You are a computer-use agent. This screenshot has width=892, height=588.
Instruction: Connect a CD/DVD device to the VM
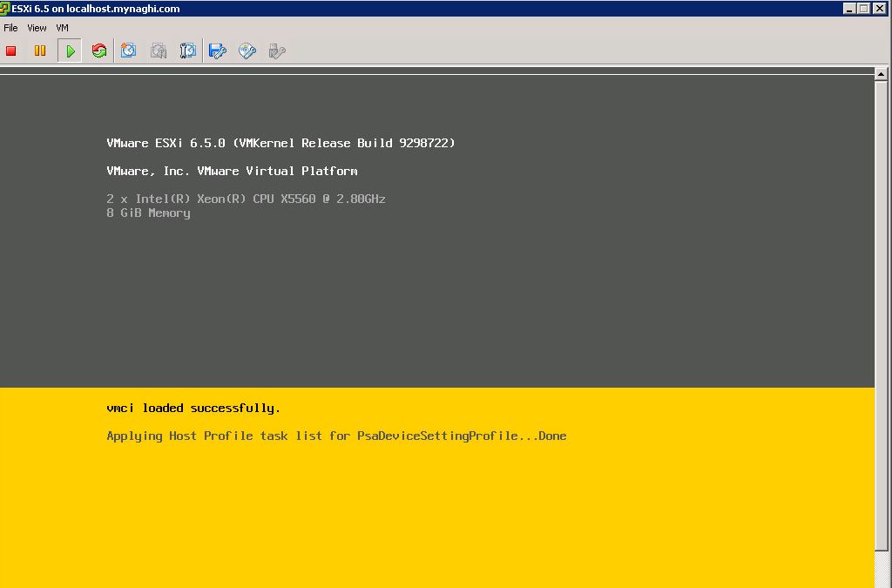pyautogui.click(x=247, y=51)
